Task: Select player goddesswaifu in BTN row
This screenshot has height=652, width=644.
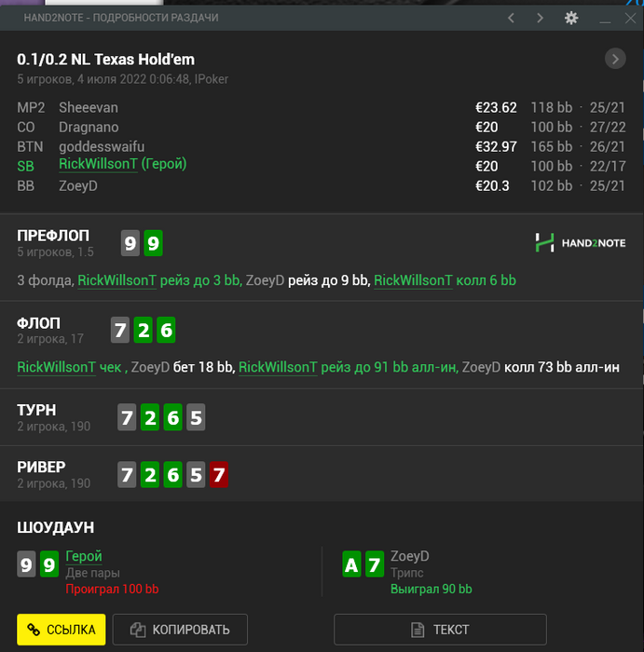Action: (x=102, y=147)
